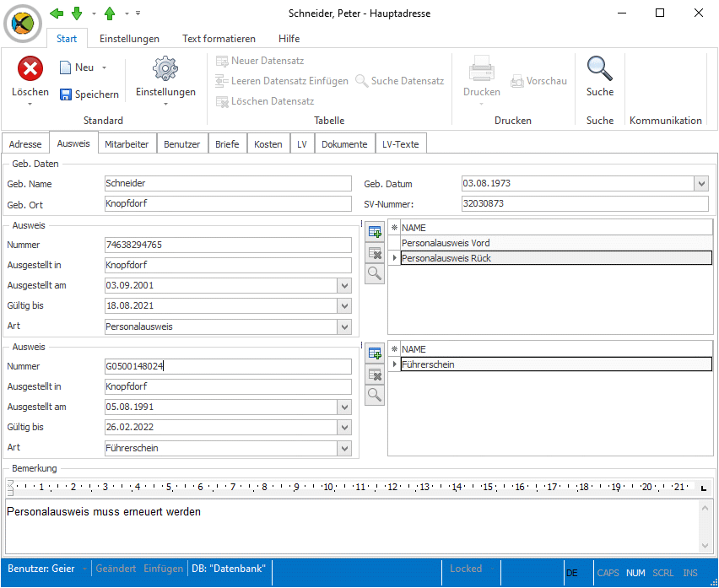Switch to the Adresse tab
719x588 pixels.
pos(25,144)
